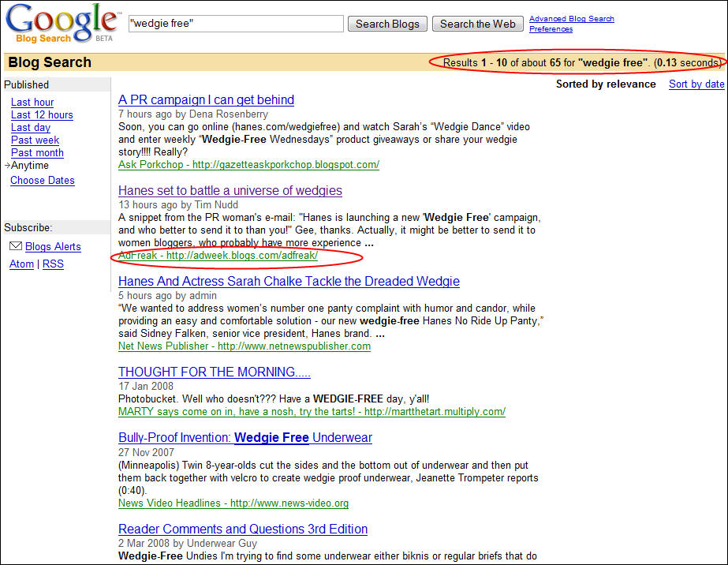Open the Preferences link
This screenshot has width=728, height=565.
(551, 29)
